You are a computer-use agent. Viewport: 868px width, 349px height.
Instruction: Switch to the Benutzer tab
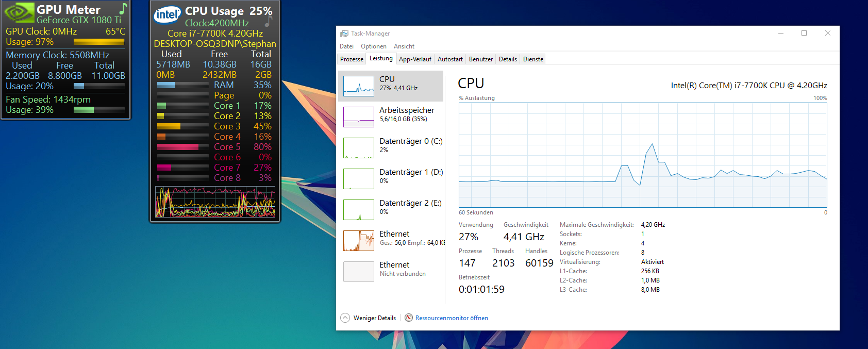point(481,59)
